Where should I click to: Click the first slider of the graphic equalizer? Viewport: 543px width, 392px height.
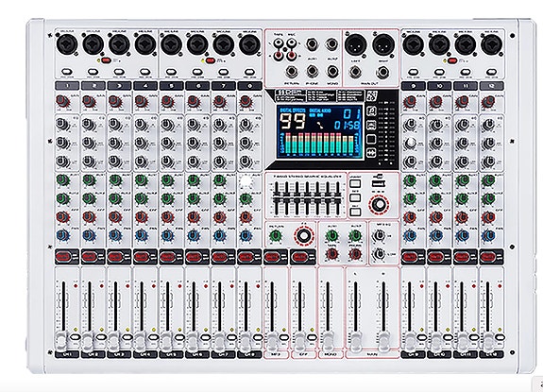click(x=277, y=199)
